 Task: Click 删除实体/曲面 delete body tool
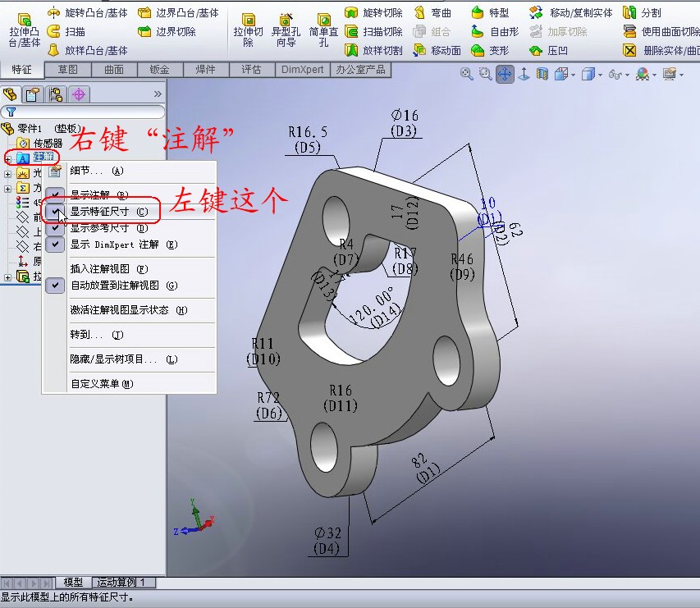[x=661, y=50]
